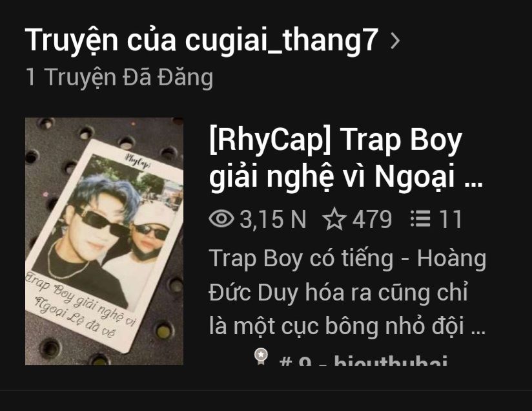Screen dimensions: 532x411
Task: Expand the cugiai_thang7 stories chevron arrow
Action: [x=395, y=41]
